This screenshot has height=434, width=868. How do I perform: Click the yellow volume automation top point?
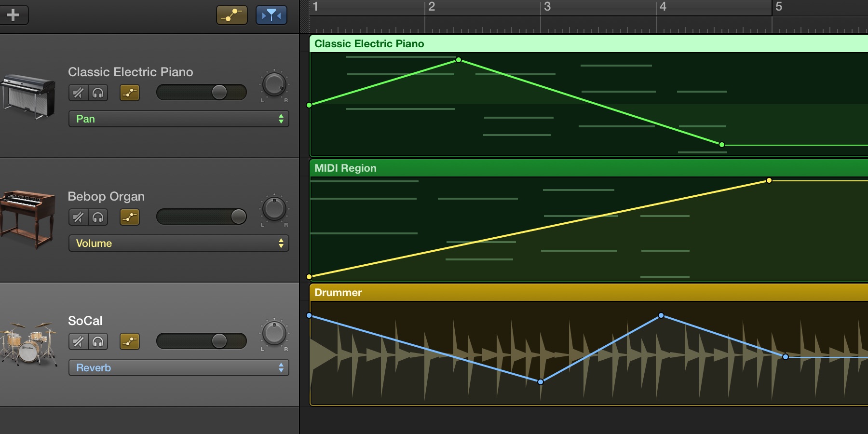(769, 180)
